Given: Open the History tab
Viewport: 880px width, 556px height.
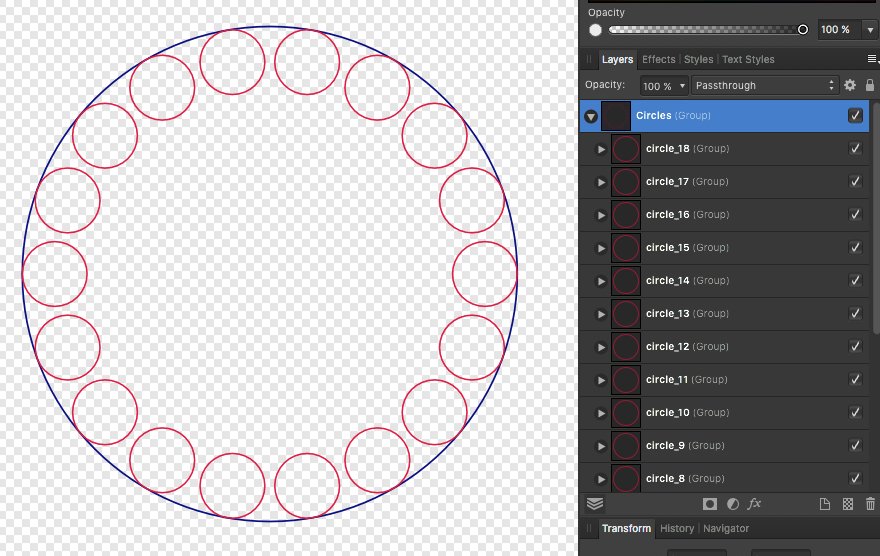Looking at the screenshot, I should pos(677,528).
